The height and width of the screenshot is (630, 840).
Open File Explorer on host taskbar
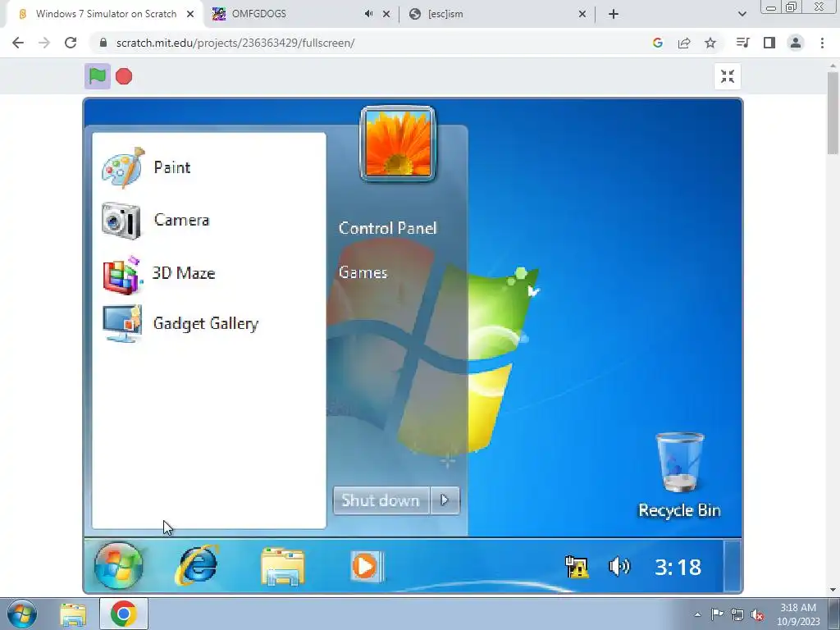tap(73, 614)
